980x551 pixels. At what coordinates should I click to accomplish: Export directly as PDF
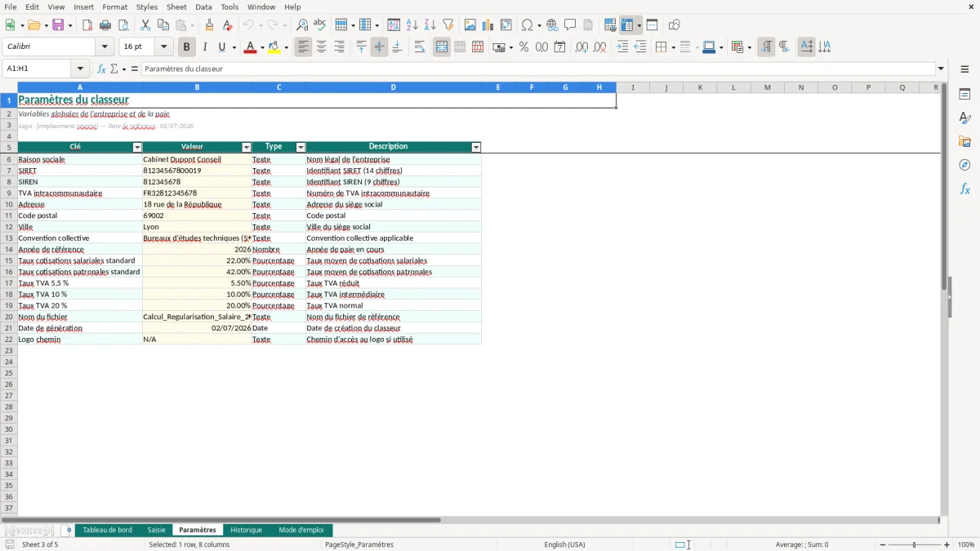pos(87,25)
